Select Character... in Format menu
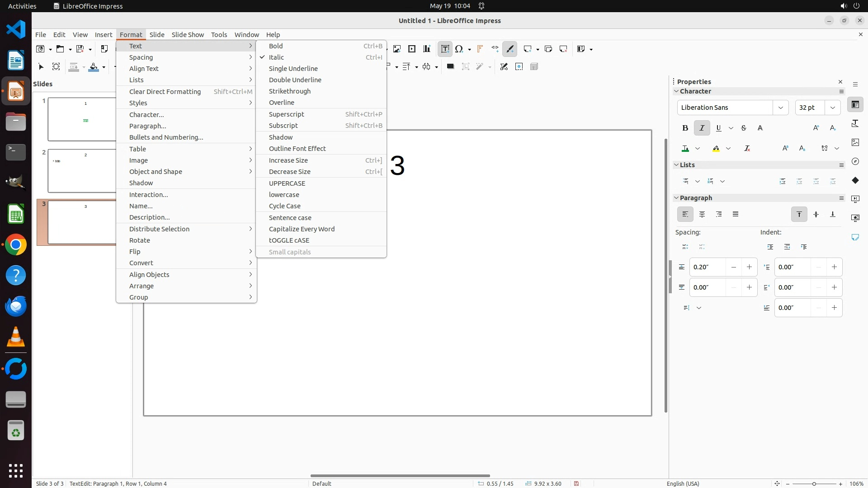Viewport: 868px width, 488px height. (146, 115)
